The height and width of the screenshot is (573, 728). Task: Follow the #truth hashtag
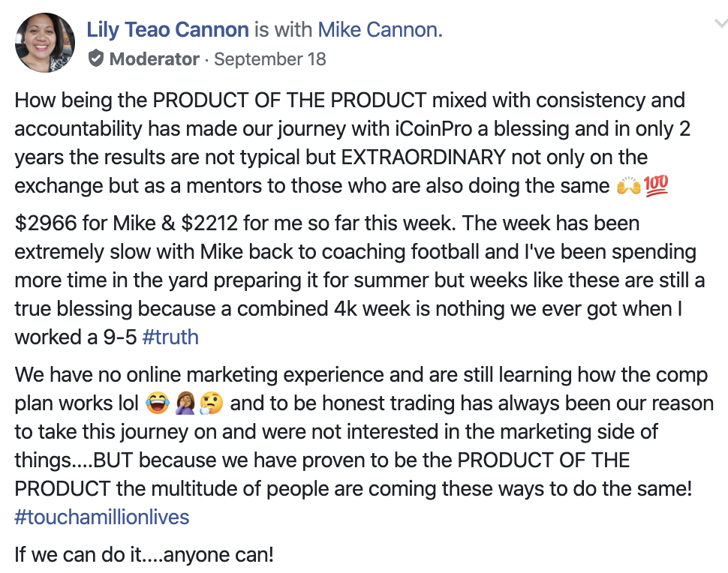(170, 337)
